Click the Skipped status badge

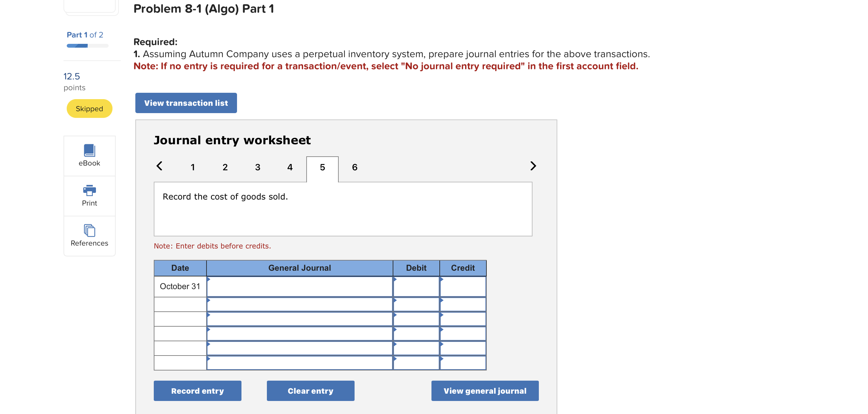89,109
